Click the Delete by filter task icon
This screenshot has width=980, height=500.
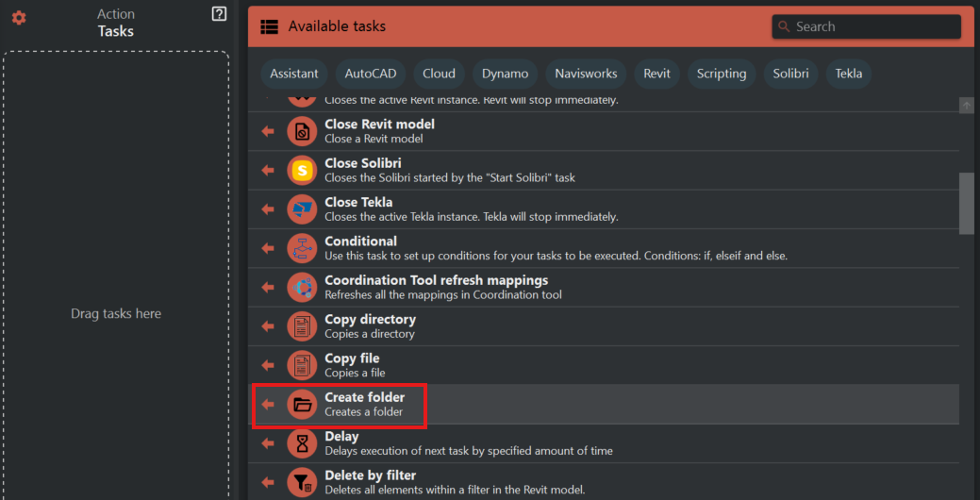coord(303,482)
